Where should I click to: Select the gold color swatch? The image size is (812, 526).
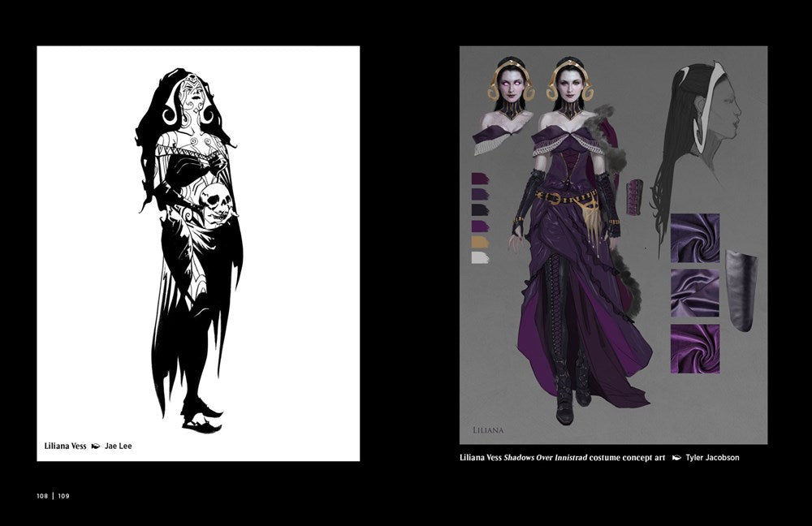(481, 241)
